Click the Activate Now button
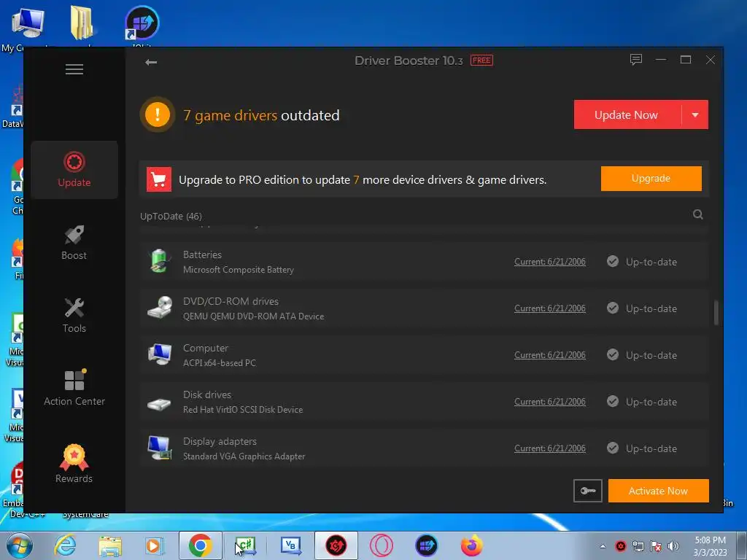The width and height of the screenshot is (747, 560). (x=659, y=491)
